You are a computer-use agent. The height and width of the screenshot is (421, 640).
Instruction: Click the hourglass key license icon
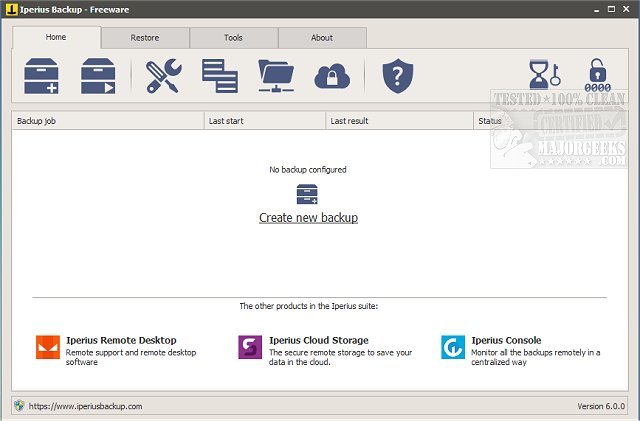click(x=545, y=76)
